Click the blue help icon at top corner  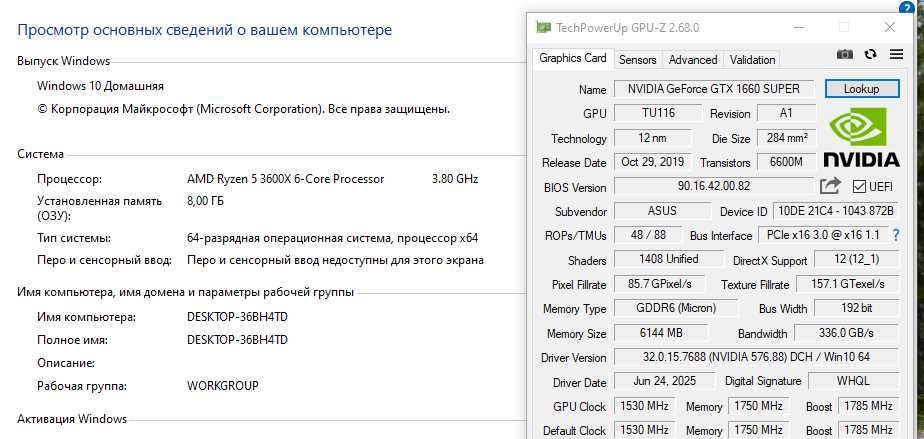coord(908,6)
